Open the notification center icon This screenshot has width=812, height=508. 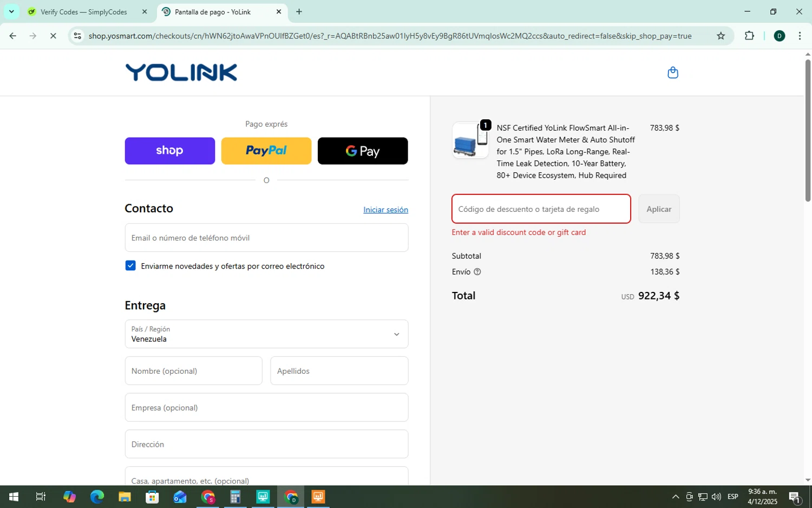(x=795, y=497)
